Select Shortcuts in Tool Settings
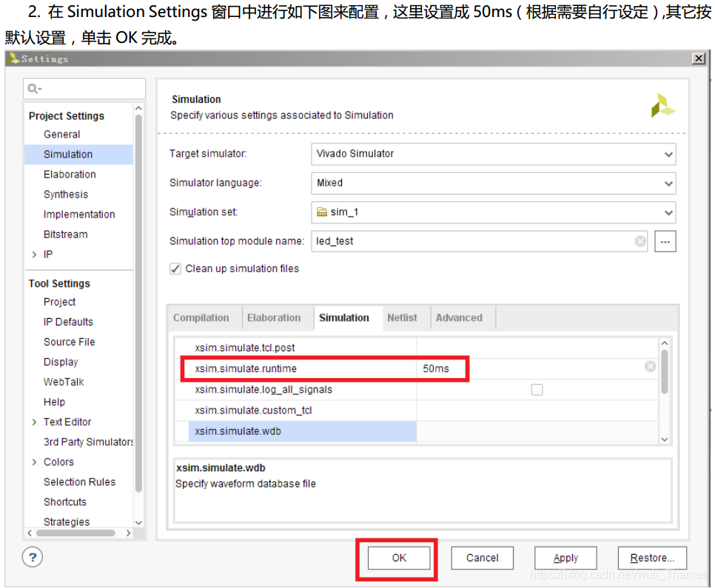The image size is (715, 588). pyautogui.click(x=65, y=502)
